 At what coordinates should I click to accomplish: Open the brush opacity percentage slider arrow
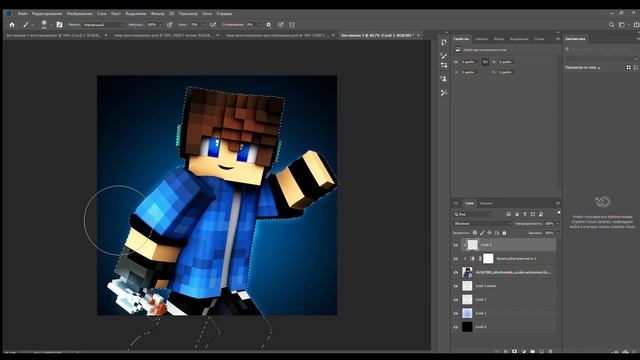click(x=161, y=25)
